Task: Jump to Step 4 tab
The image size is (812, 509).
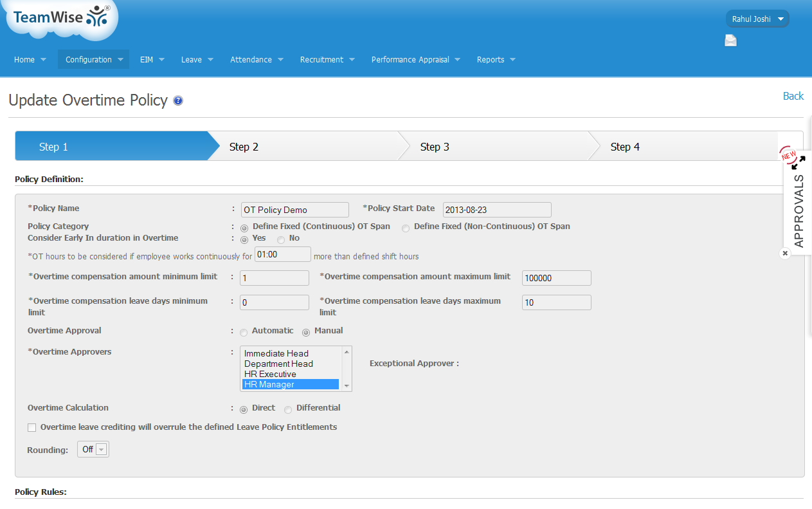Action: pos(625,147)
